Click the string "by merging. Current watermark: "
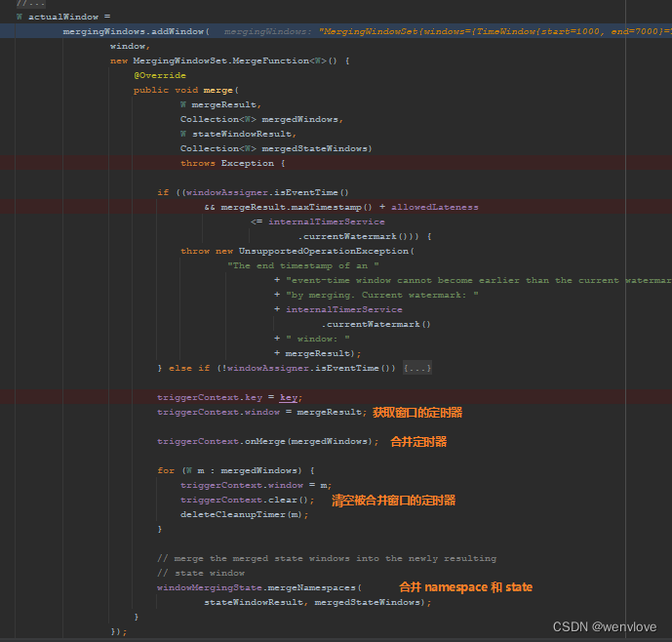This screenshot has width=672, height=642. pyautogui.click(x=382, y=295)
